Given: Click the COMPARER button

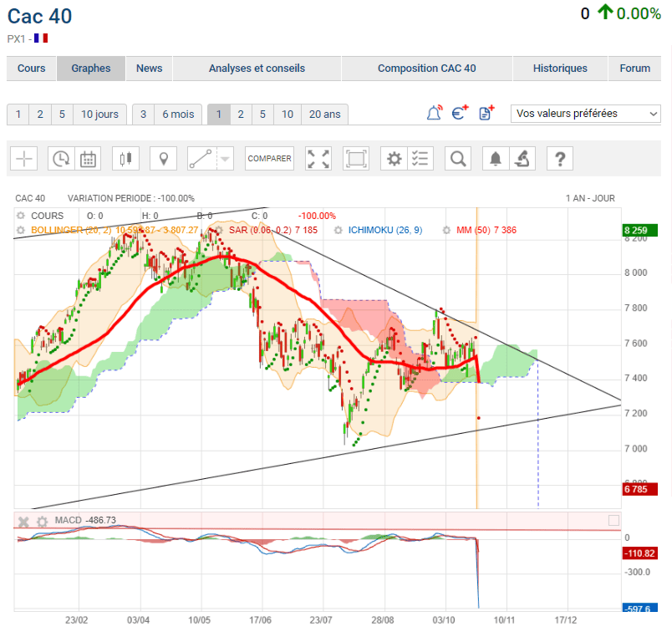Looking at the screenshot, I should (x=270, y=159).
